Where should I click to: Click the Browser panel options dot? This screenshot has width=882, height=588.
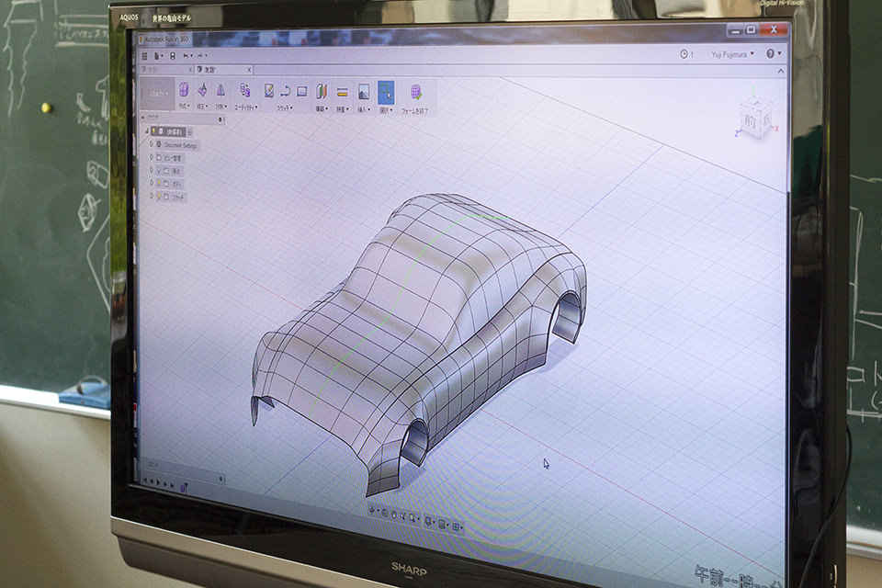click(220, 119)
